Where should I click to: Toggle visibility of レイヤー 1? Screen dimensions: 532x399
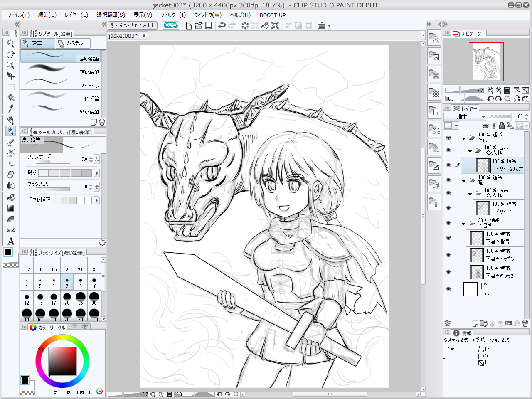(448, 208)
